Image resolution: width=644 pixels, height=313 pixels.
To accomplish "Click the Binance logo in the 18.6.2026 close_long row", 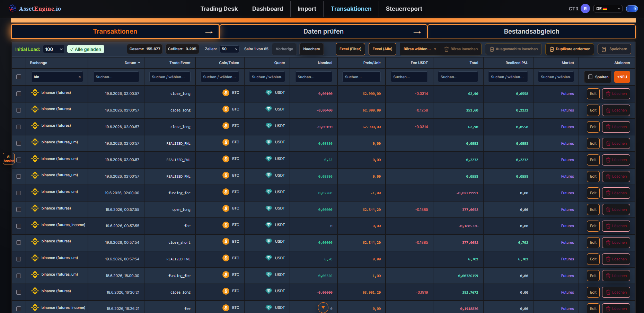I will pyautogui.click(x=35, y=291).
